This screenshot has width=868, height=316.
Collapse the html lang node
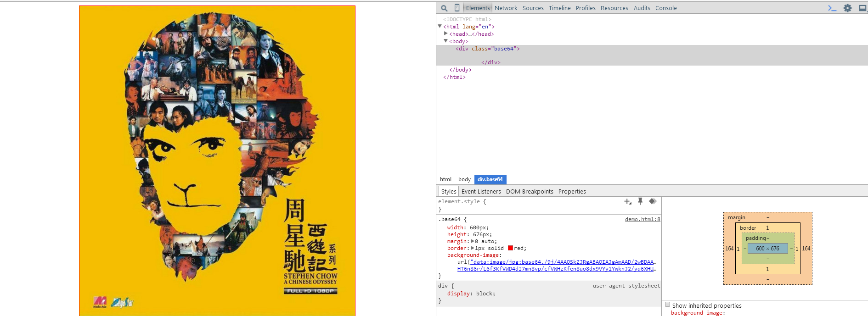pyautogui.click(x=440, y=26)
